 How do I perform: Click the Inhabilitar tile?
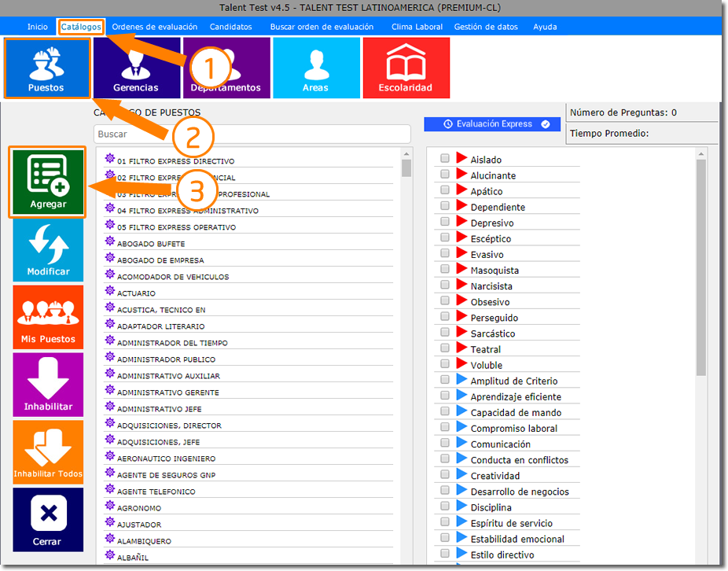pyautogui.click(x=48, y=385)
